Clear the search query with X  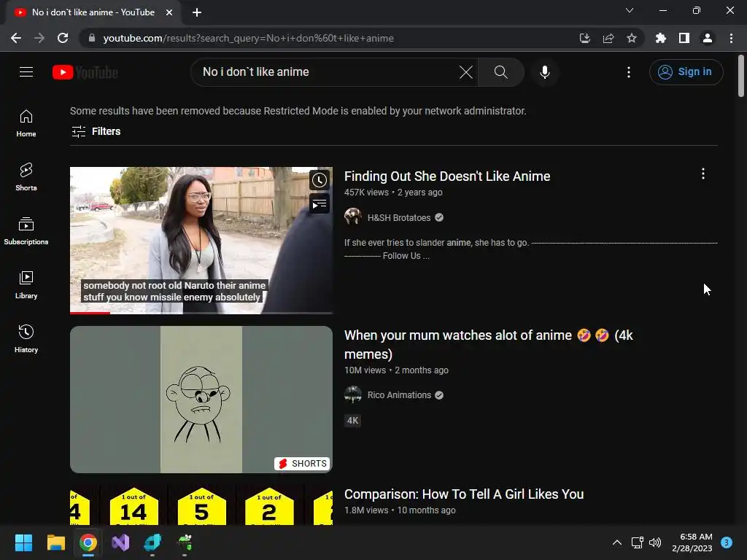(x=466, y=72)
